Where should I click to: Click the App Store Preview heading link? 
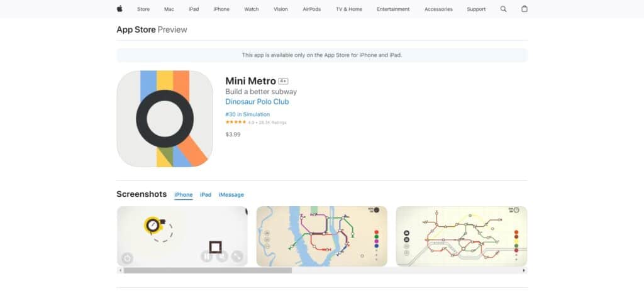[152, 30]
